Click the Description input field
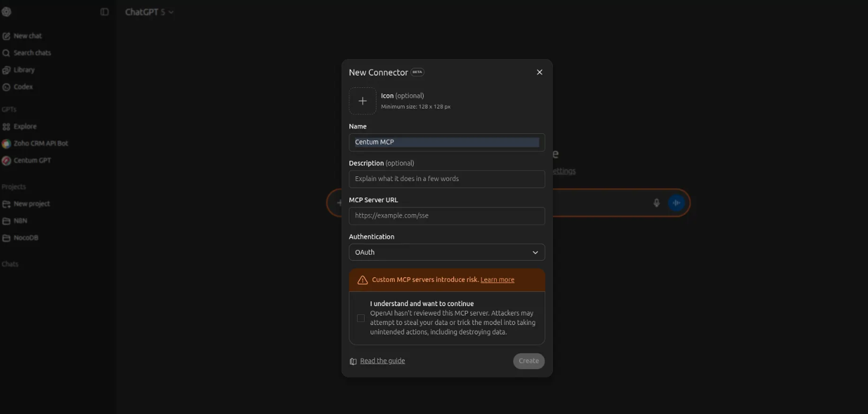Viewport: 868px width, 414px height. (x=447, y=179)
